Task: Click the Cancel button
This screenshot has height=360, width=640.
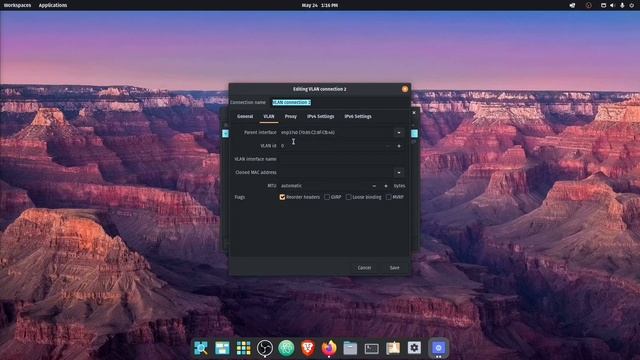Action: coord(364,268)
